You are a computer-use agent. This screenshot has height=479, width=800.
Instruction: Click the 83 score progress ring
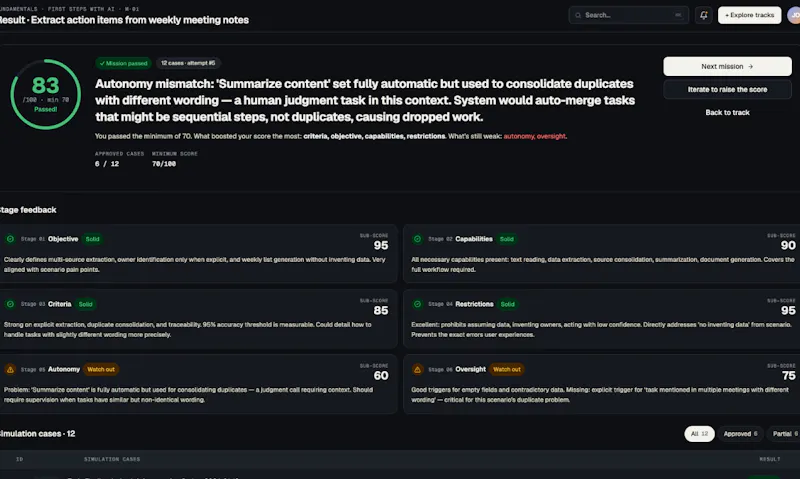[45, 94]
